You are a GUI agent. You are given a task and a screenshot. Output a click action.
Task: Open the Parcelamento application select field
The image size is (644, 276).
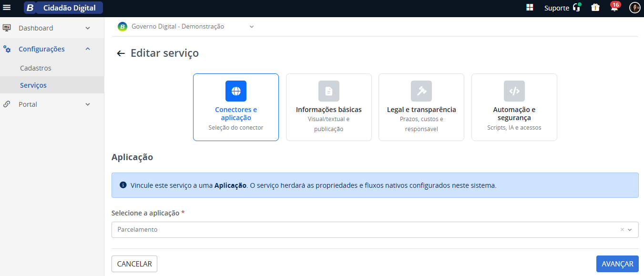coord(375,230)
